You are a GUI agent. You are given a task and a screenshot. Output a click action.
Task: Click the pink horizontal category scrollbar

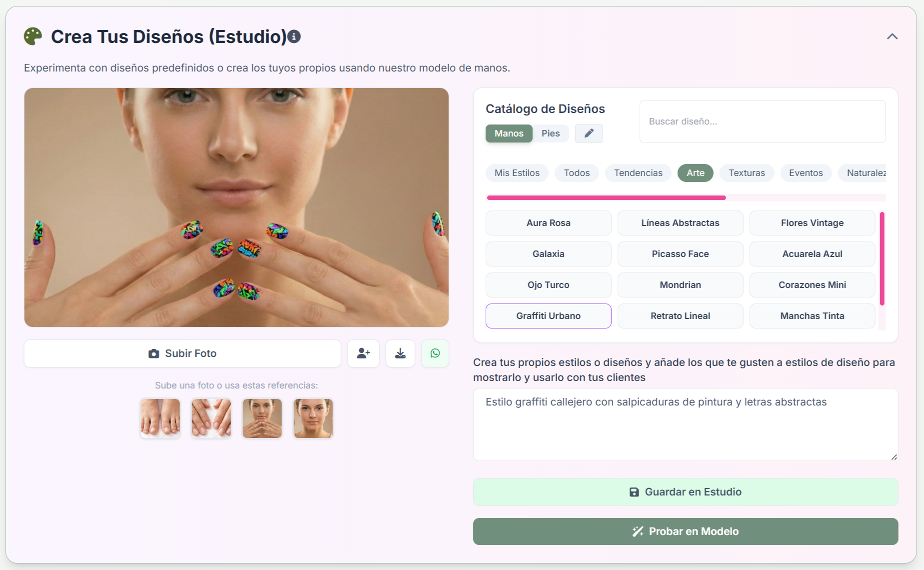pos(606,198)
